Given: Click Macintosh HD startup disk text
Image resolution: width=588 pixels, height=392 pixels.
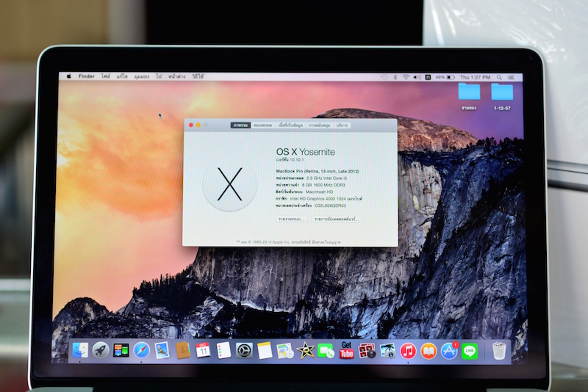Looking at the screenshot, I should pyautogui.click(x=319, y=192).
